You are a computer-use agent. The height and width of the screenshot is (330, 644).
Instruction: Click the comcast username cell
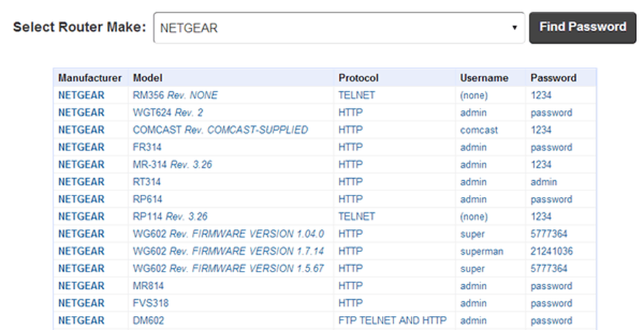(479, 130)
